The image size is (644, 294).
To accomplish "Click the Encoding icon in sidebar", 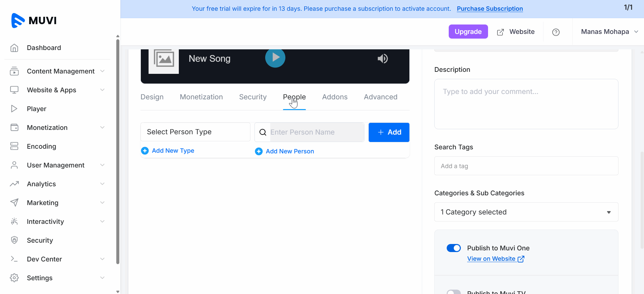I will tap(14, 146).
